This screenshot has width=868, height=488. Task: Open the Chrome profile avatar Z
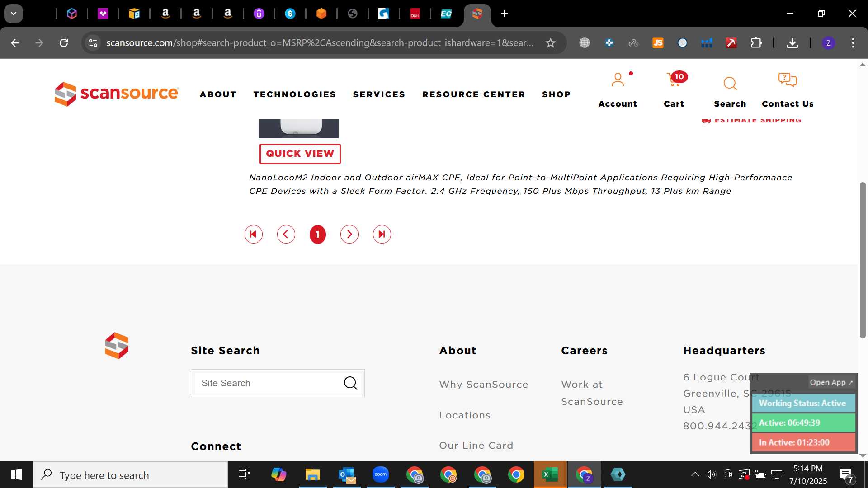pyautogui.click(x=828, y=43)
